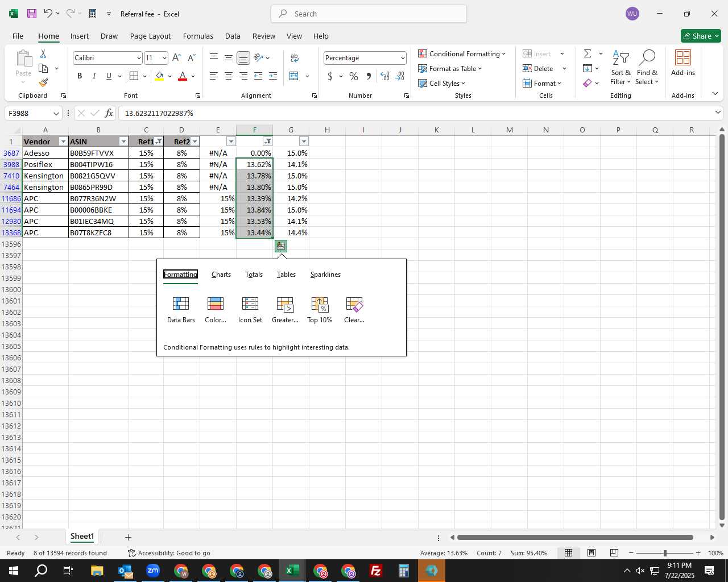728x582 pixels.
Task: Decrease indent in Alignment group
Action: [x=258, y=76]
